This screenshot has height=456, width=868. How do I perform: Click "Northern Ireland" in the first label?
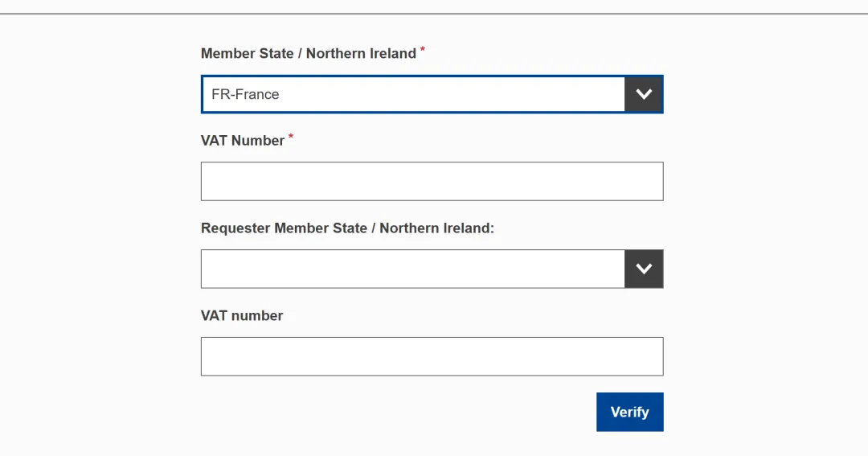tap(361, 54)
